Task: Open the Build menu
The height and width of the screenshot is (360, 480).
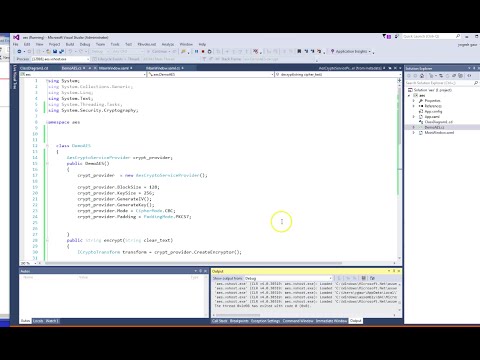Action: (x=70, y=44)
